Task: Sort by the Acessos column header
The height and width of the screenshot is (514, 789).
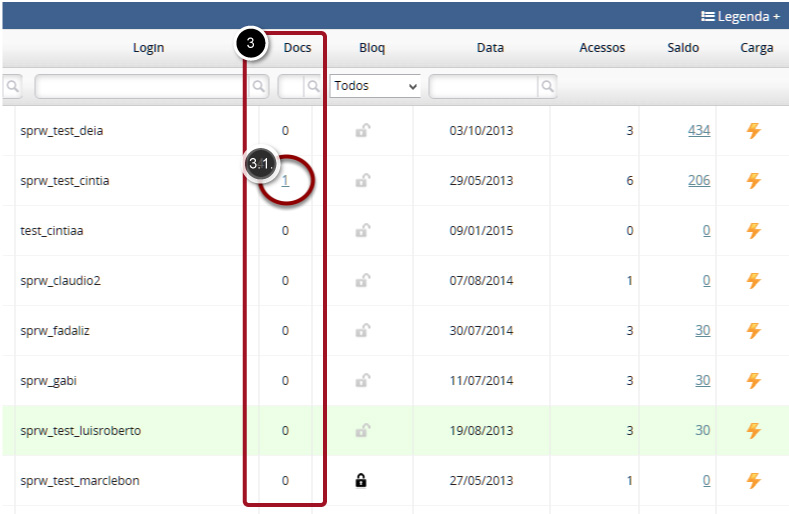Action: tap(602, 48)
